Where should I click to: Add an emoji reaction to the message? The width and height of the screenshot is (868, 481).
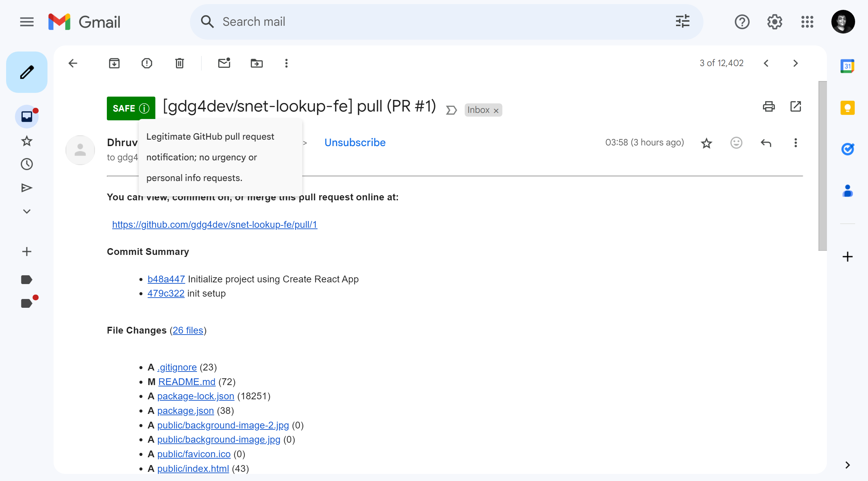point(736,143)
